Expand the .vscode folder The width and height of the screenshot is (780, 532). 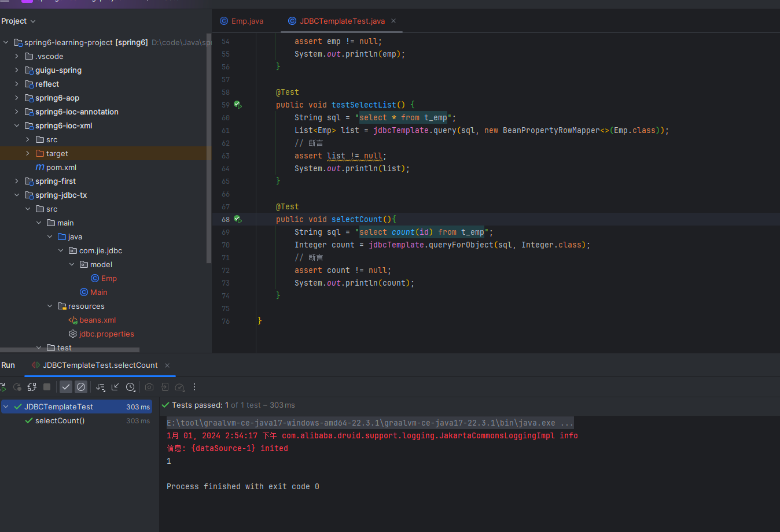(17, 56)
